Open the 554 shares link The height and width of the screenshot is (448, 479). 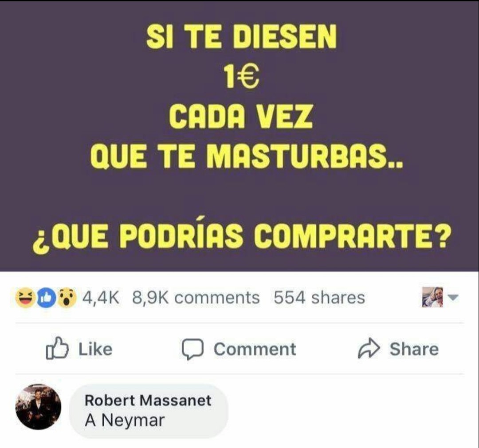(x=319, y=297)
